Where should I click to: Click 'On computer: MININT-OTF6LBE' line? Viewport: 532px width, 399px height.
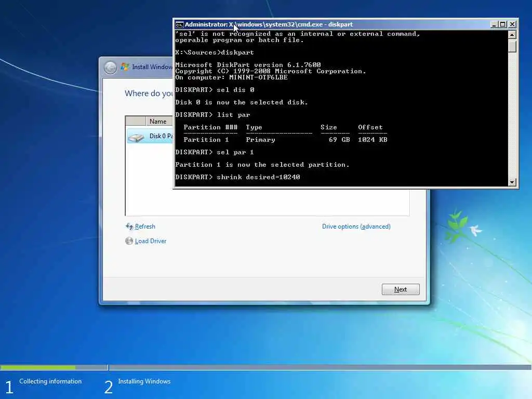(231, 77)
